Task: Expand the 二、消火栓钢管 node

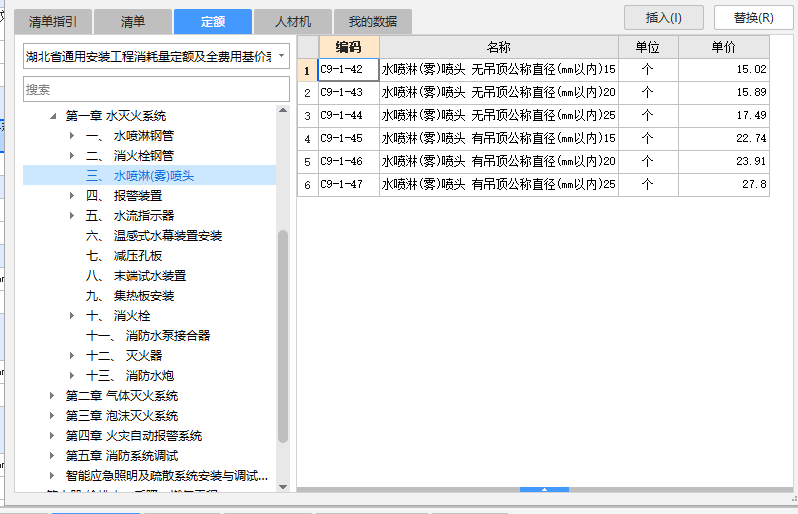Action: point(72,156)
